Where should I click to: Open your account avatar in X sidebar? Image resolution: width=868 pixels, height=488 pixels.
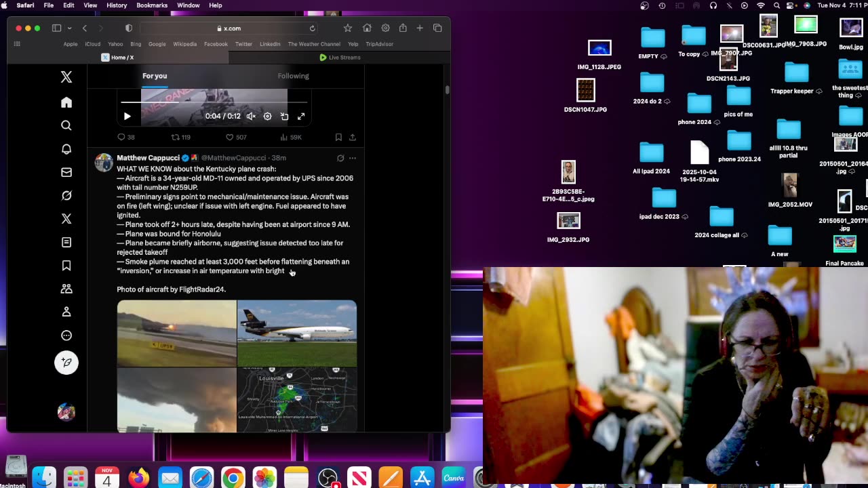coord(66,412)
